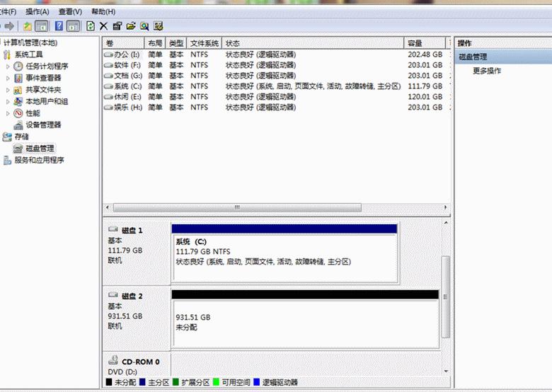Viewport: 552px width, 392px height.
Task: Click the volume list horizontal scrollbar thumb
Action: 237,207
